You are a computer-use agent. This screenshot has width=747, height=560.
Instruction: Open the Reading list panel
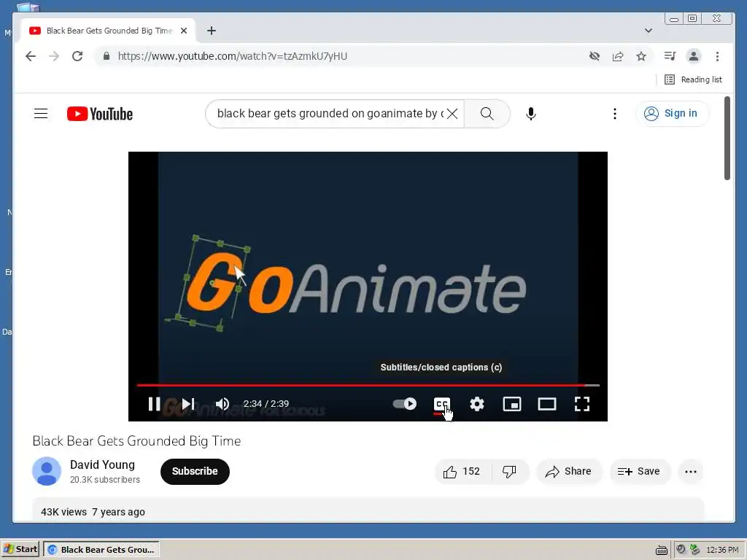pos(693,79)
